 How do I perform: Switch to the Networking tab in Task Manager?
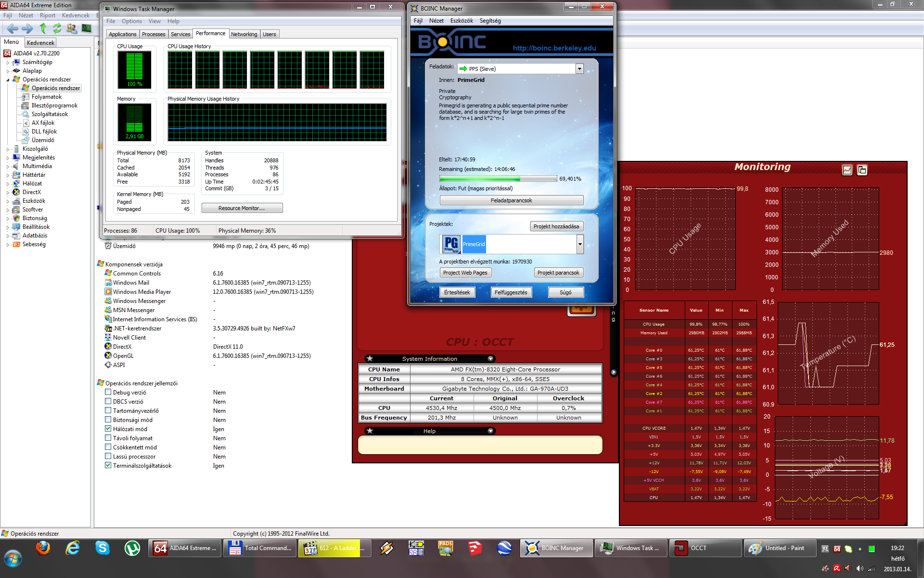pyautogui.click(x=244, y=34)
